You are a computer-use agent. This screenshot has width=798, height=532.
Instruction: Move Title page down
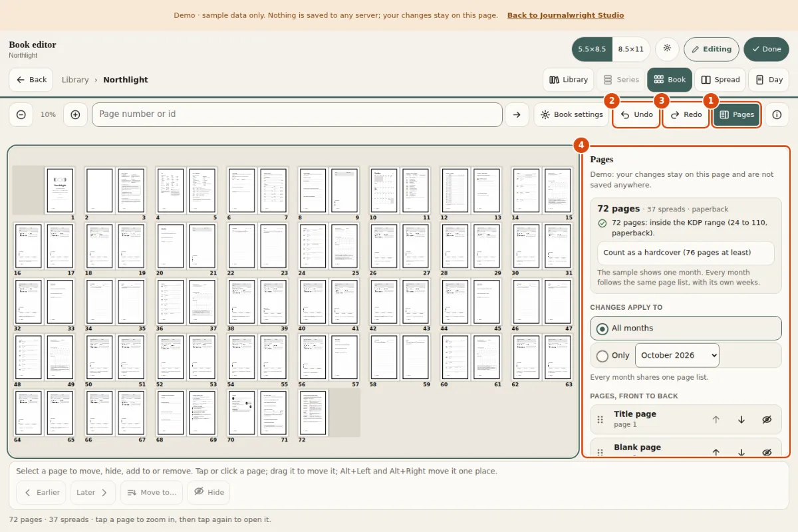741,420
